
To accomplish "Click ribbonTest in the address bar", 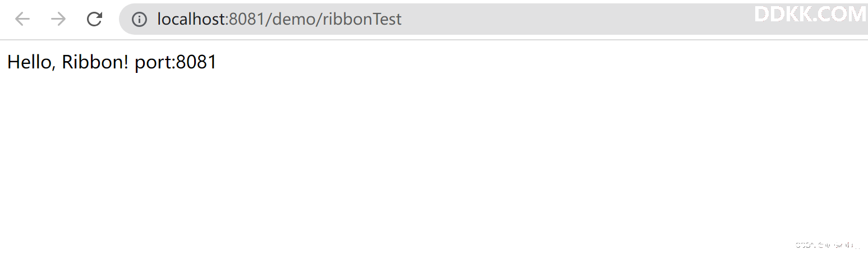I will 362,19.
